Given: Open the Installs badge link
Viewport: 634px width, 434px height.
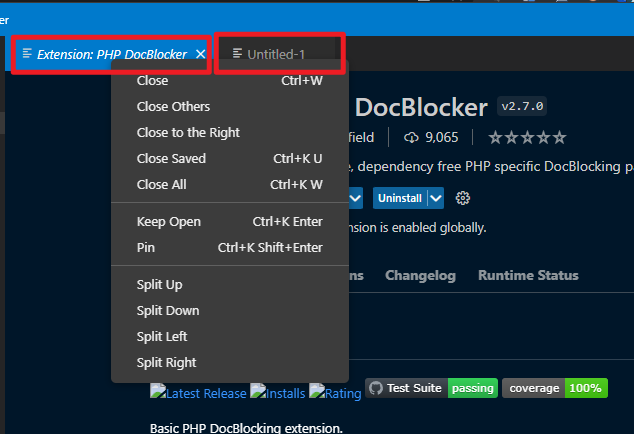Looking at the screenshot, I should point(277,392).
